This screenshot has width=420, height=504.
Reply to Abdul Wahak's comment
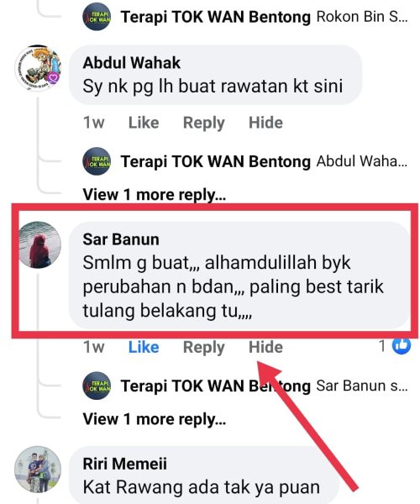[204, 123]
